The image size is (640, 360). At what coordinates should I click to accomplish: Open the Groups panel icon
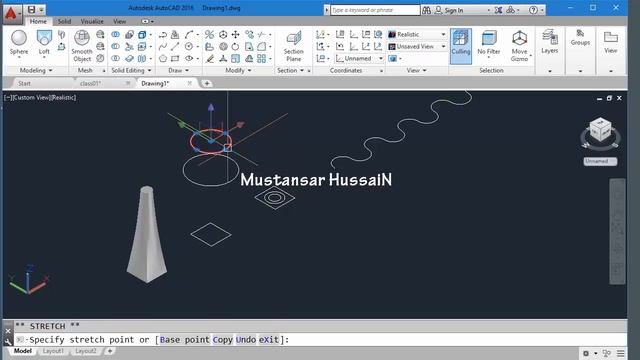[580, 38]
